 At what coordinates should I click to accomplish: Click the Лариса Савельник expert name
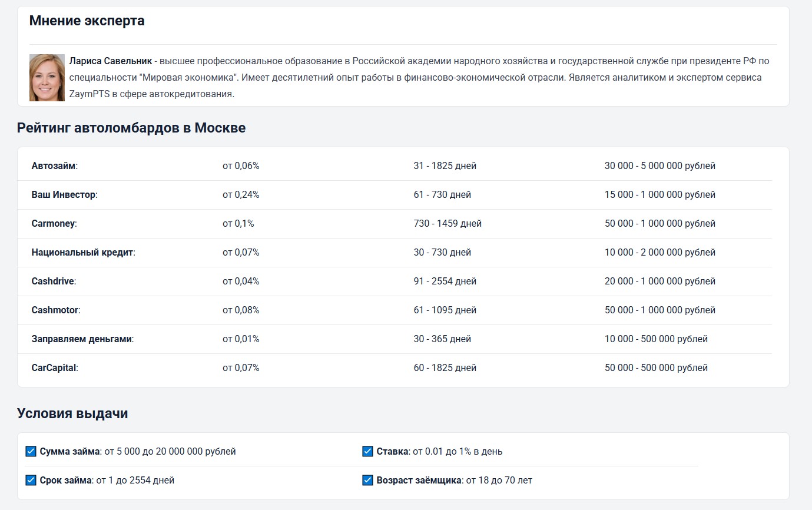[110, 61]
